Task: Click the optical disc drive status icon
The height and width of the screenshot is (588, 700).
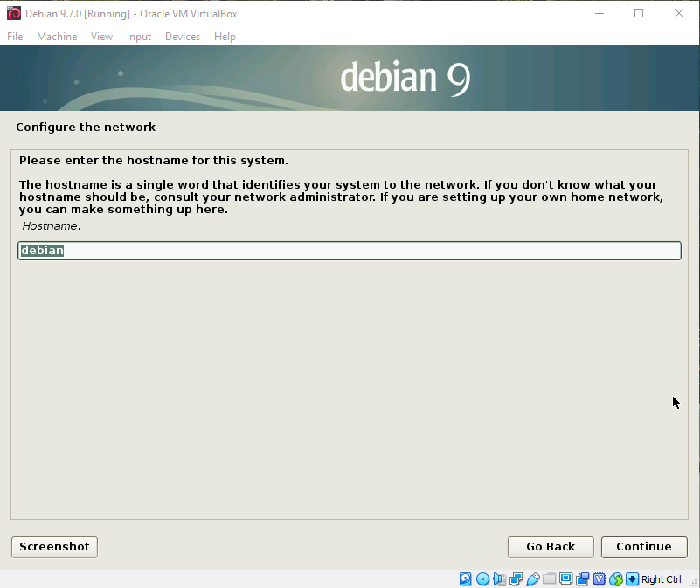Action: coord(483,579)
